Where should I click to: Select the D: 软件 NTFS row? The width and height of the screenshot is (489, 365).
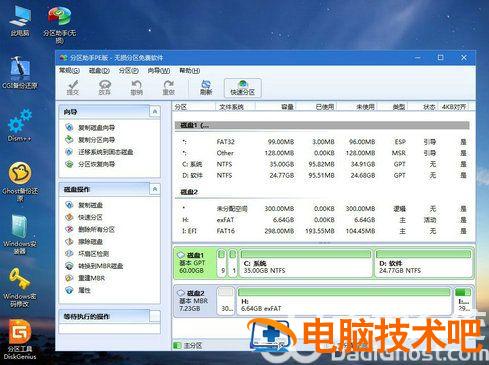pos(322,175)
